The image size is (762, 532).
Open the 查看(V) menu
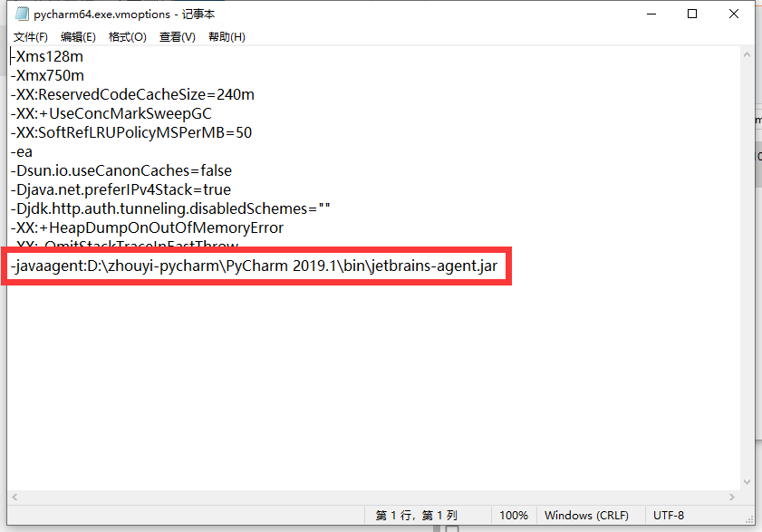coord(177,36)
